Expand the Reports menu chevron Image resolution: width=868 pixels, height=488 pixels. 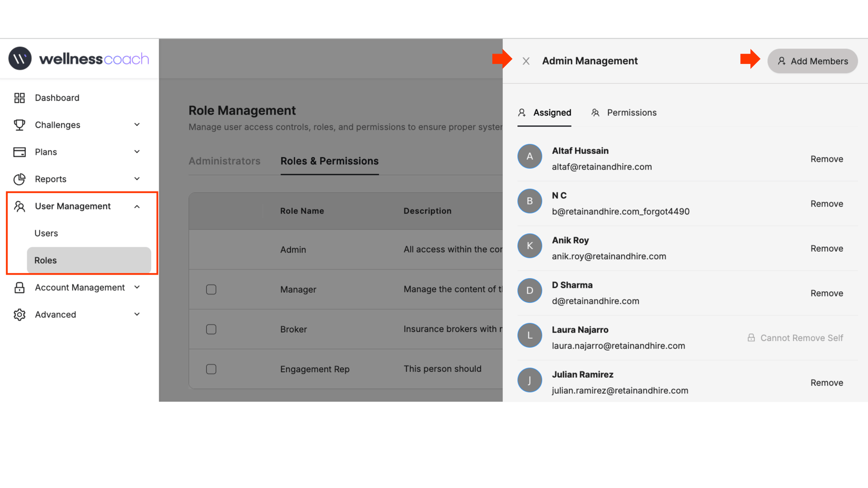[137, 179]
